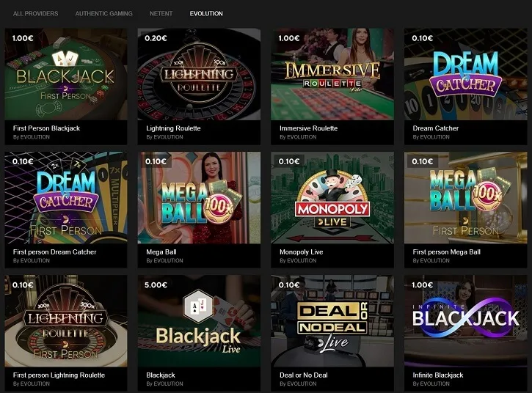
Task: Switch to the All Providers tab
Action: coord(36,13)
